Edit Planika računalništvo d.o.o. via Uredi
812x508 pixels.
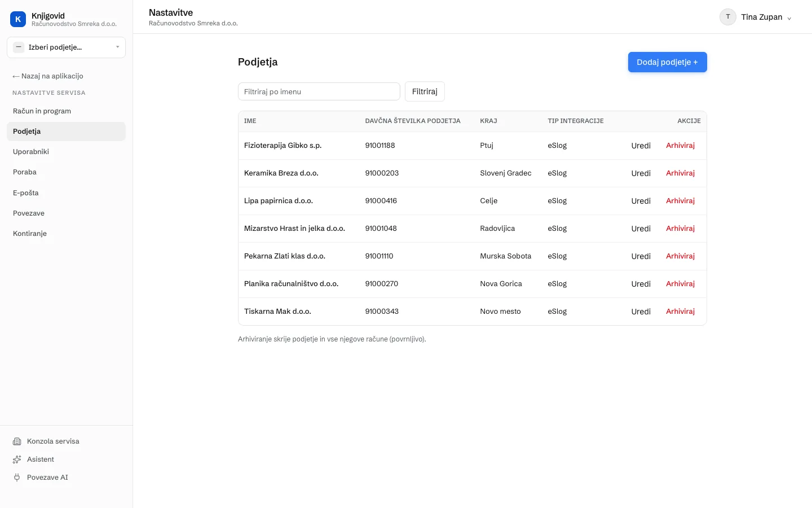641,284
